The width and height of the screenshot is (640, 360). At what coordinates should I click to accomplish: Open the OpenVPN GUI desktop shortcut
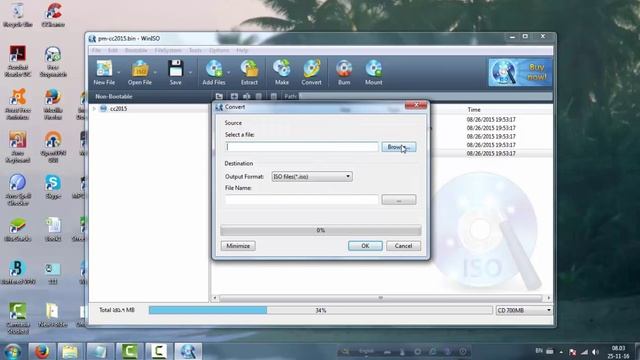(x=53, y=147)
